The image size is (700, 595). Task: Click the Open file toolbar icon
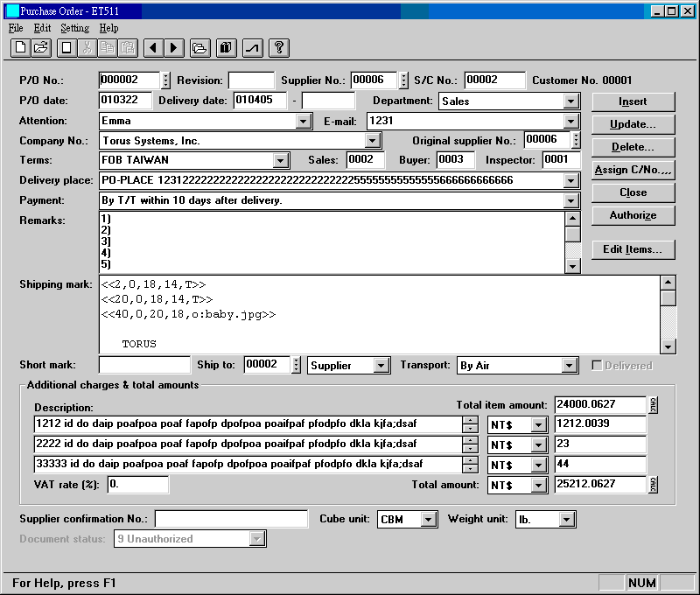tap(41, 48)
